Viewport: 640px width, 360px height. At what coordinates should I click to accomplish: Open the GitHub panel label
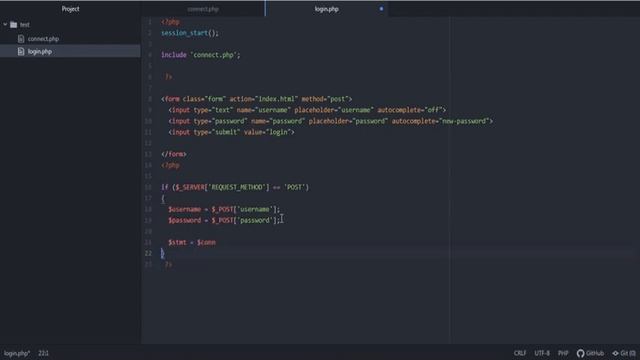pos(595,353)
